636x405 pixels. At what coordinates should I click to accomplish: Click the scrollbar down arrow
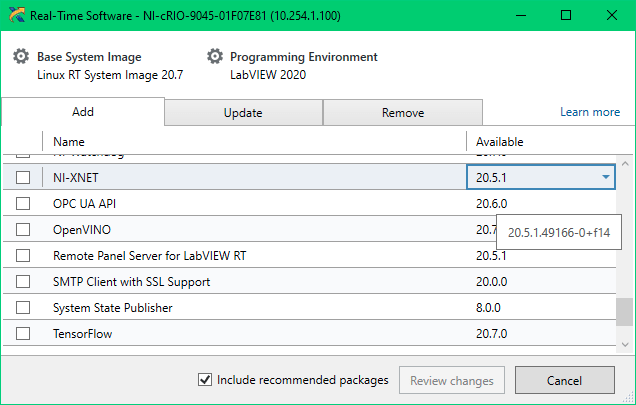pos(625,345)
